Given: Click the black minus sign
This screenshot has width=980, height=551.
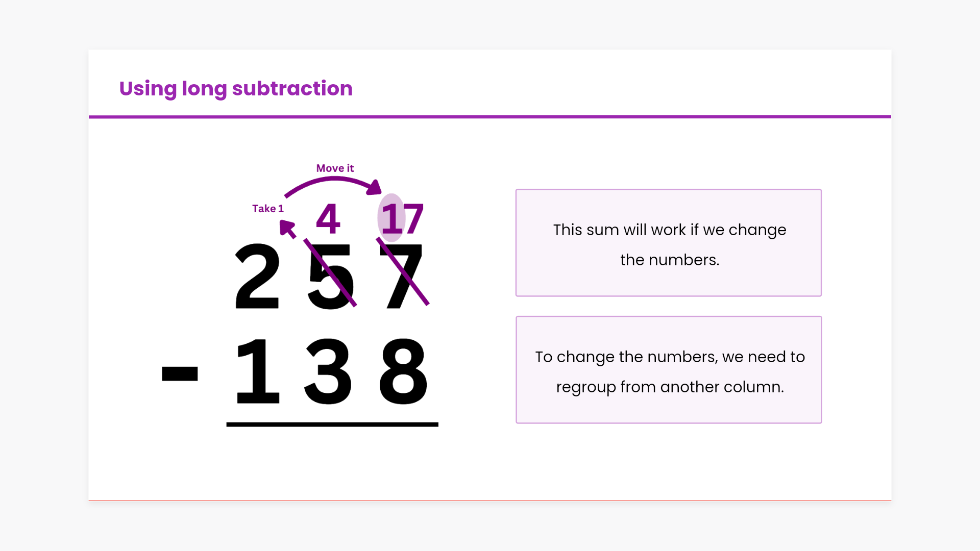Looking at the screenshot, I should 180,373.
